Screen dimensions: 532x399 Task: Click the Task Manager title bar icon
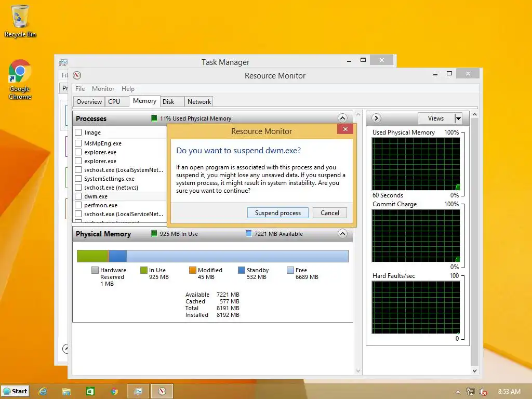[x=63, y=62]
